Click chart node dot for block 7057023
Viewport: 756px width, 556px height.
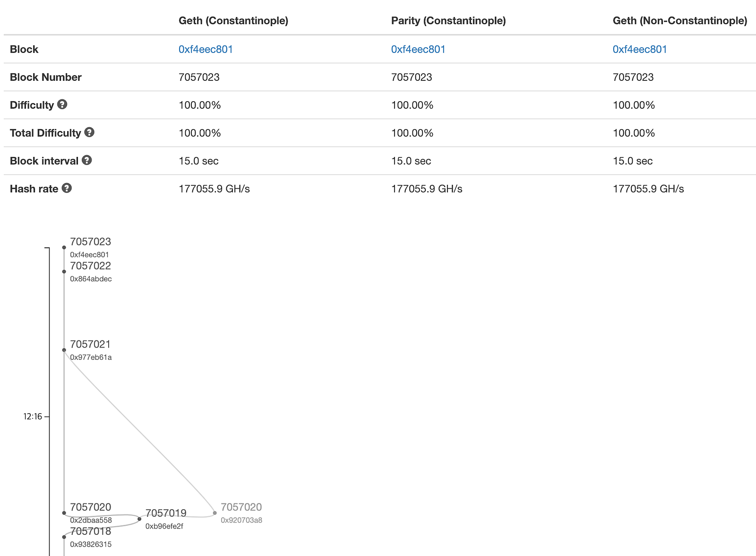[64, 247]
